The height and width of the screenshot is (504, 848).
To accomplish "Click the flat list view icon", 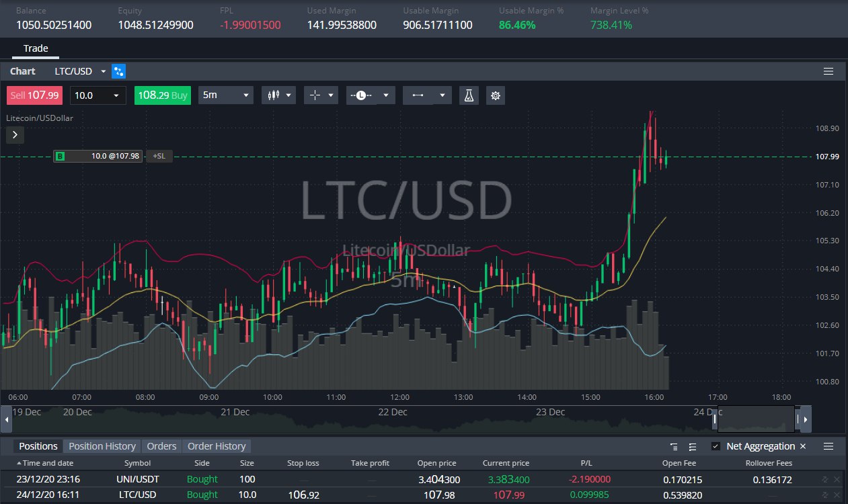I will pyautogui.click(x=692, y=446).
